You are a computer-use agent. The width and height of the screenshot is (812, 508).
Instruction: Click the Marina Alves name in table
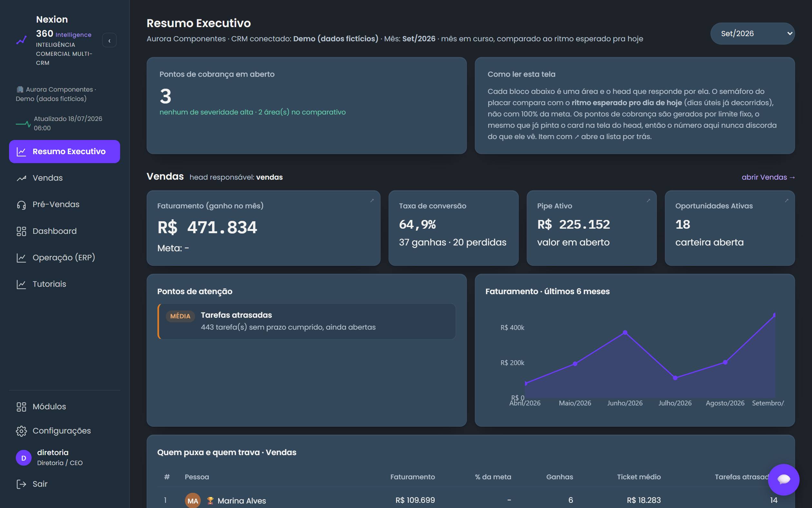(x=242, y=501)
